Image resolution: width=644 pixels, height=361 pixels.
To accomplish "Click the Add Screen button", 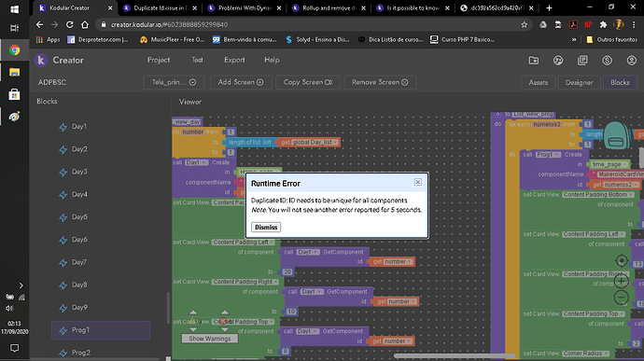I will pyautogui.click(x=241, y=82).
